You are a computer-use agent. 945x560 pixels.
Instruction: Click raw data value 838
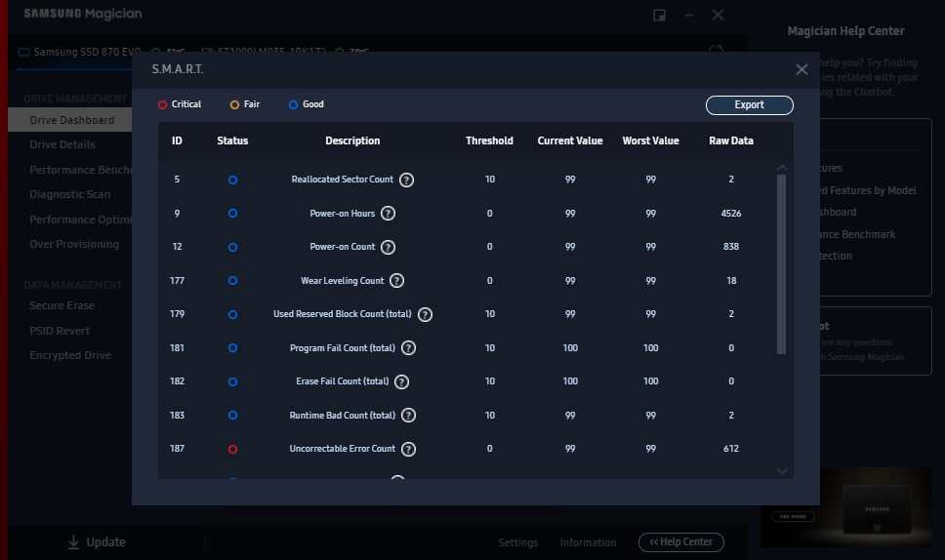pos(731,246)
